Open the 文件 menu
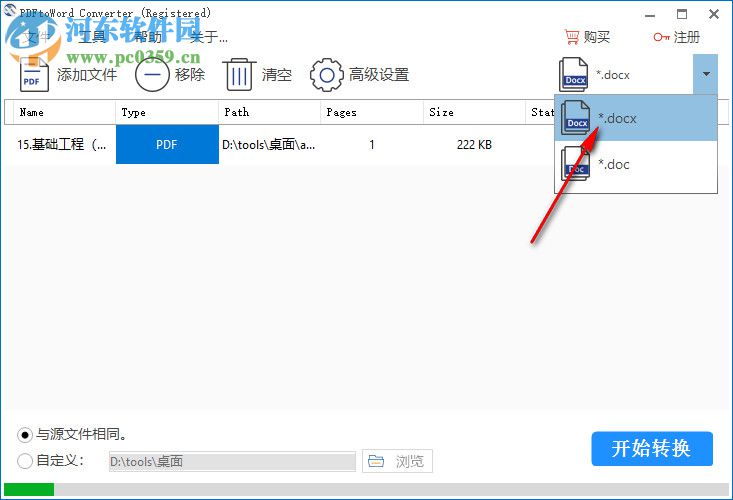 [x=37, y=37]
